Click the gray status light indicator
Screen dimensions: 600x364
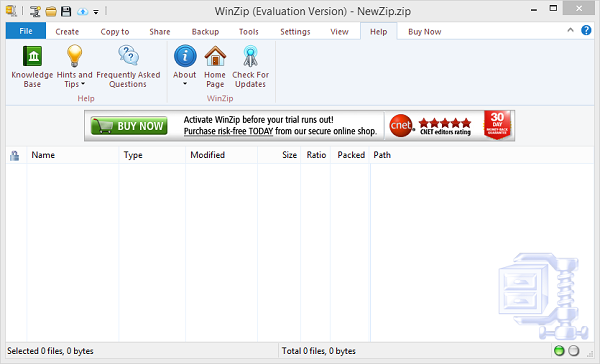(x=574, y=350)
